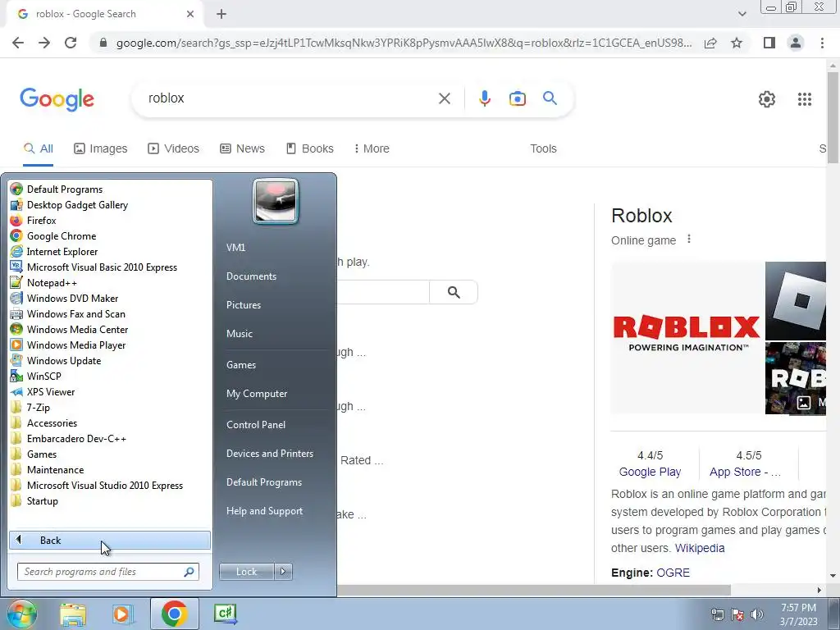The image size is (840, 630).
Task: Click the user account picture in Start menu
Action: 276,202
